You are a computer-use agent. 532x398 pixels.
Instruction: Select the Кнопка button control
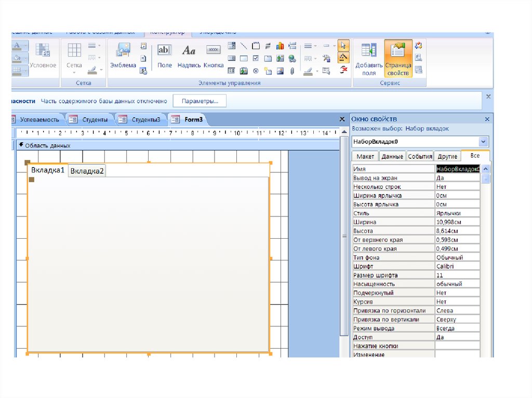213,55
